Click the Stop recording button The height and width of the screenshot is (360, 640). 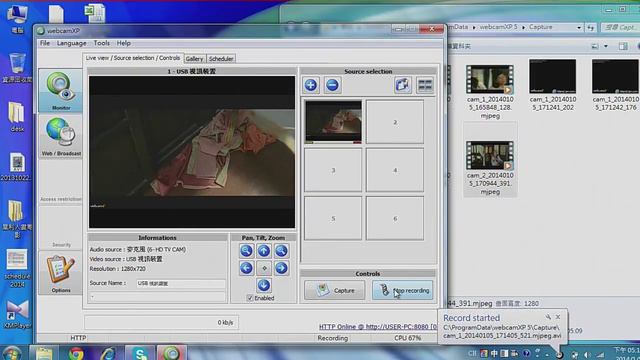pyautogui.click(x=402, y=291)
